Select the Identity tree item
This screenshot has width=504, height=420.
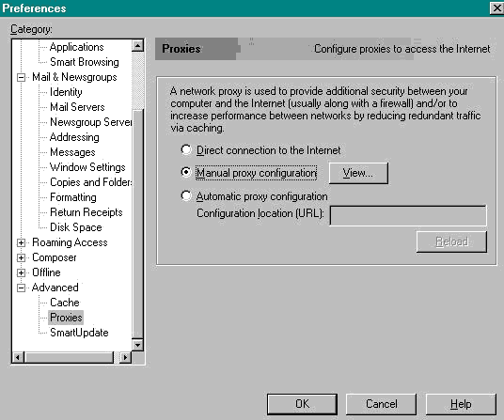66,92
